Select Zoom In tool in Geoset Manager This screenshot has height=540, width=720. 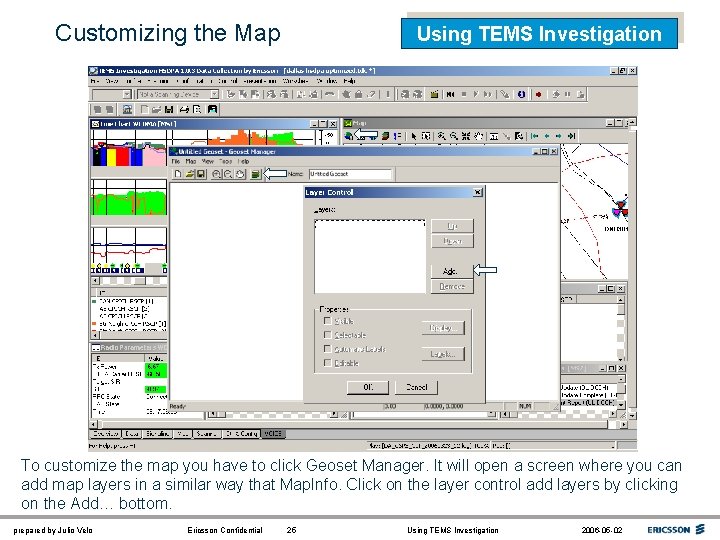[216, 174]
